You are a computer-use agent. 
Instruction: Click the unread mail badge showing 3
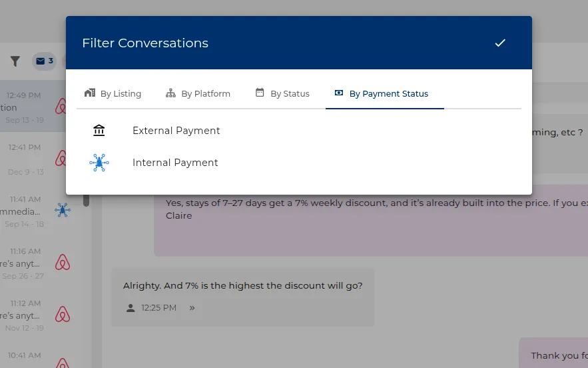(x=44, y=61)
